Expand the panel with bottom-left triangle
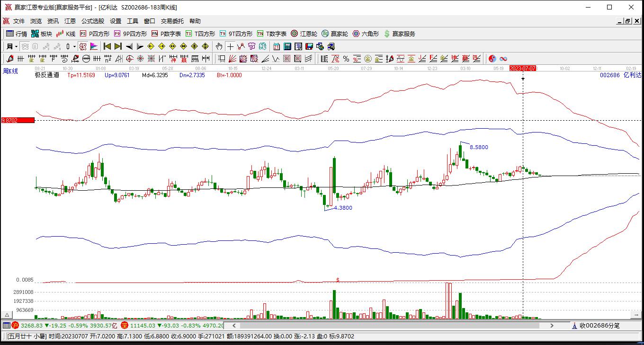Screen dimensions: 644x345 coord(7,315)
